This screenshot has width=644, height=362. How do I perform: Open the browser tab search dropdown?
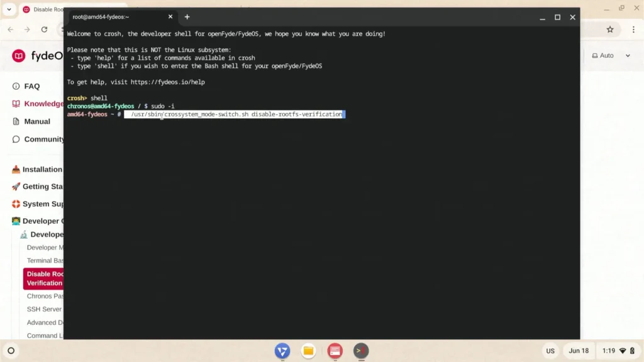pos(9,9)
